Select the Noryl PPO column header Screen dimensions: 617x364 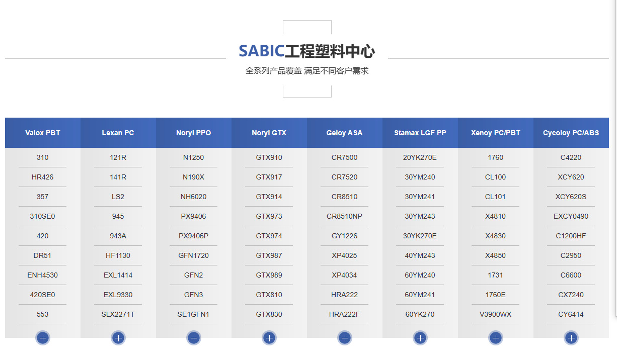coord(194,133)
